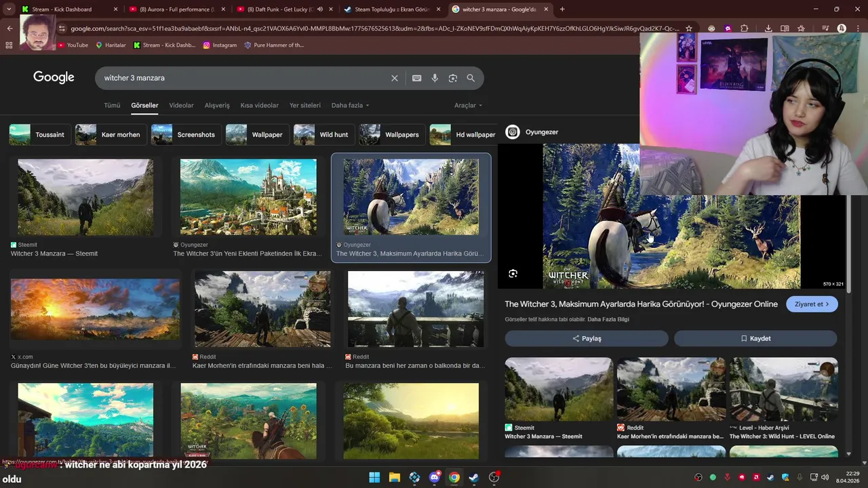Click Ziyaret et button
Image resolution: width=868 pixels, height=488 pixels.
(x=812, y=304)
